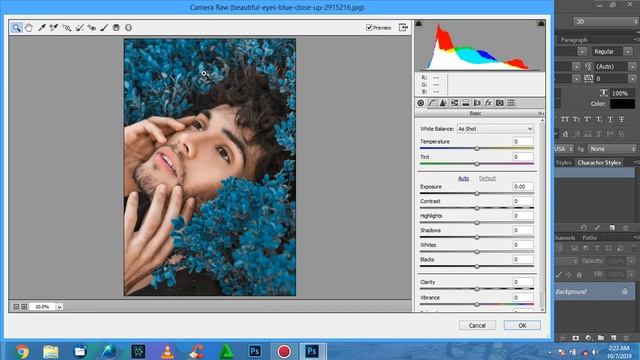Click the Default tone link

(x=487, y=178)
